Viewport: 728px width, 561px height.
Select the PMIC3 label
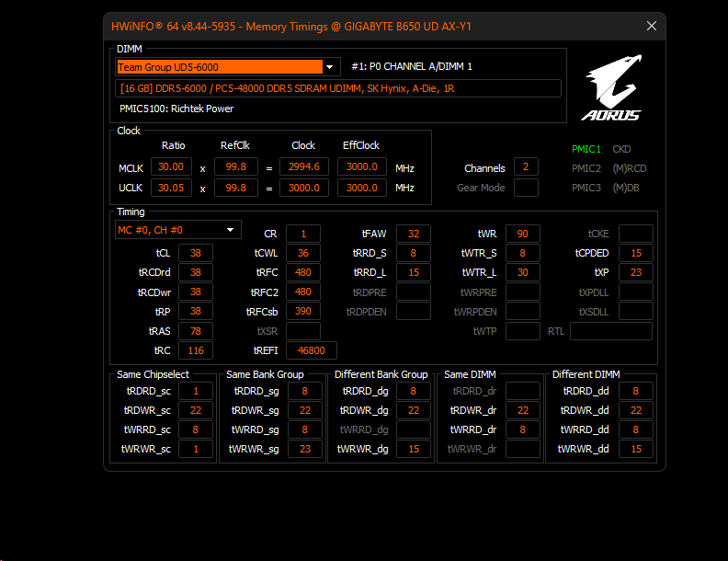click(586, 188)
